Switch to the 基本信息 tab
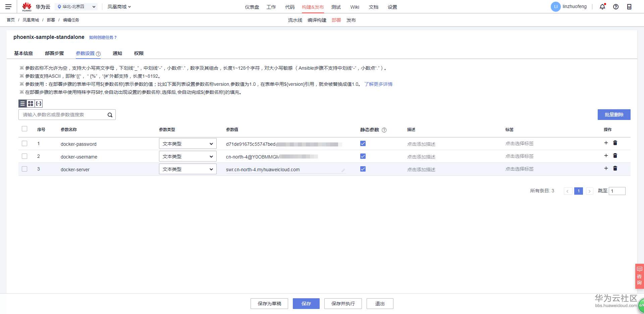The width and height of the screenshot is (644, 314). point(23,53)
